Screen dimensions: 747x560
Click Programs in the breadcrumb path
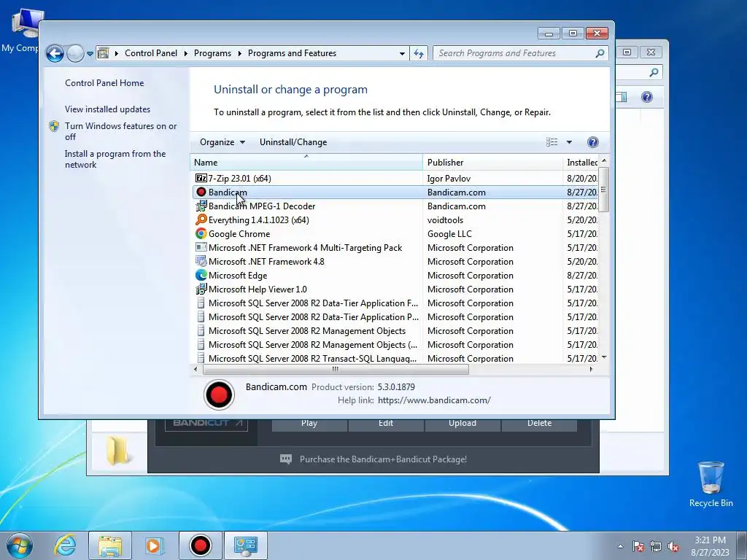(x=212, y=53)
